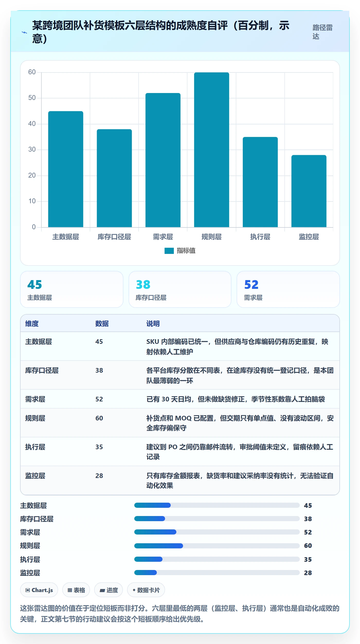Click 需求层 cell in table

35,399
